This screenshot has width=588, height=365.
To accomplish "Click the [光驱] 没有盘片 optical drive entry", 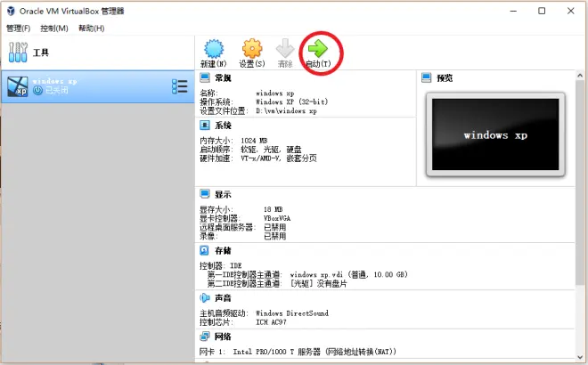I will point(318,284).
